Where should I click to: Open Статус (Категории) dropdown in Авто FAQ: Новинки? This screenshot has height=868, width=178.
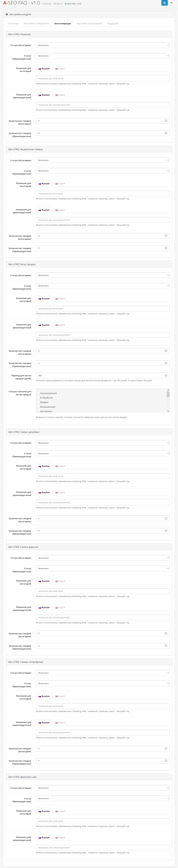pos(102,45)
